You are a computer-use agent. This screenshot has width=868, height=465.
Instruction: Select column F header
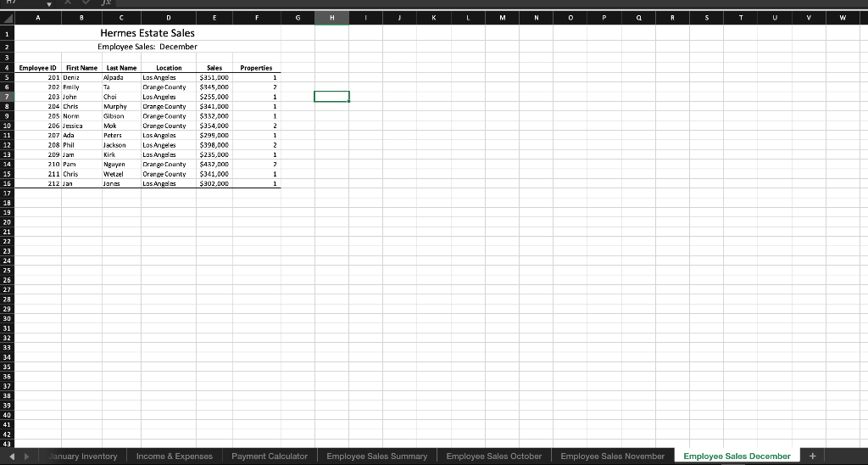pos(256,18)
